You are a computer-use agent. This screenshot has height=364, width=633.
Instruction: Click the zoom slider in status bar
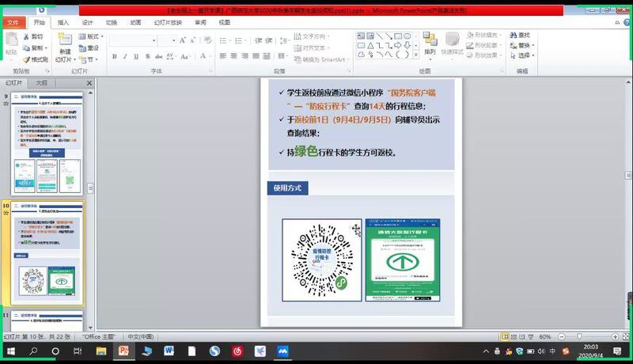580,336
